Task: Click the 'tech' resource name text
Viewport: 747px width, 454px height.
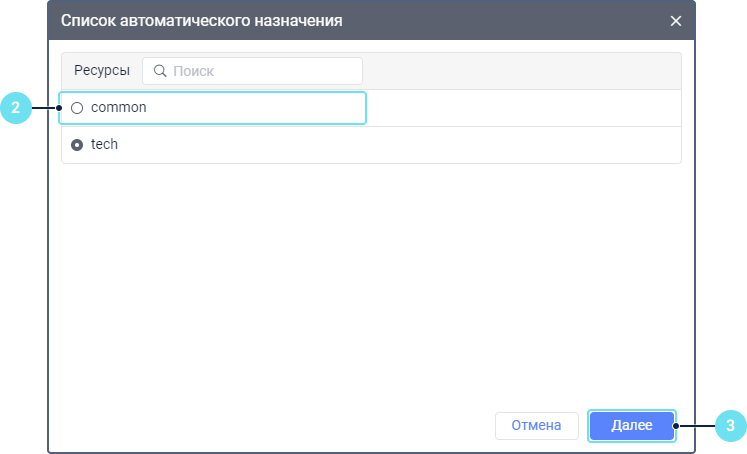Action: [104, 144]
